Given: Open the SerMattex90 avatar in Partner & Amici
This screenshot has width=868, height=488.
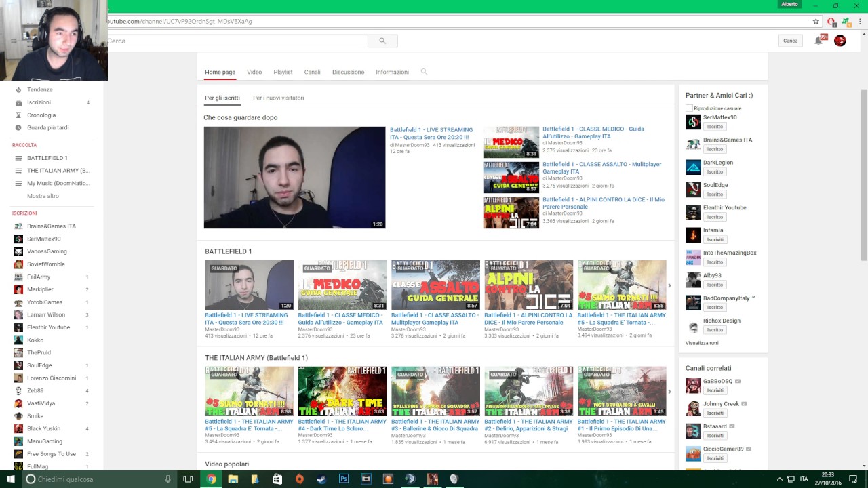Looking at the screenshot, I should [x=693, y=122].
